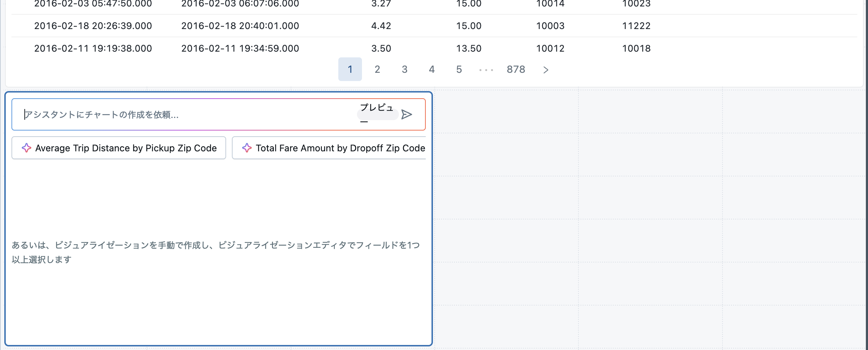Click the sparkle icon on Average Trip Distance suggestion

click(27, 148)
